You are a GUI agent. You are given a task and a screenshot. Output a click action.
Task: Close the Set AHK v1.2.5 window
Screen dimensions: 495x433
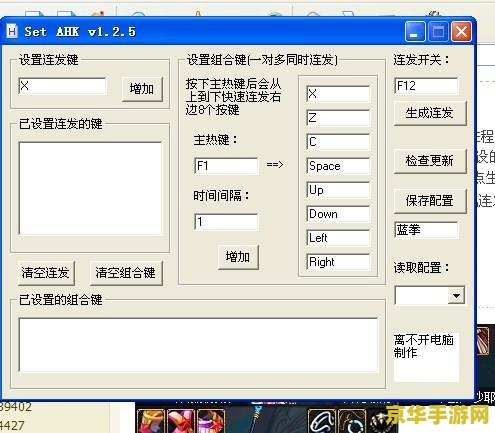(x=461, y=32)
